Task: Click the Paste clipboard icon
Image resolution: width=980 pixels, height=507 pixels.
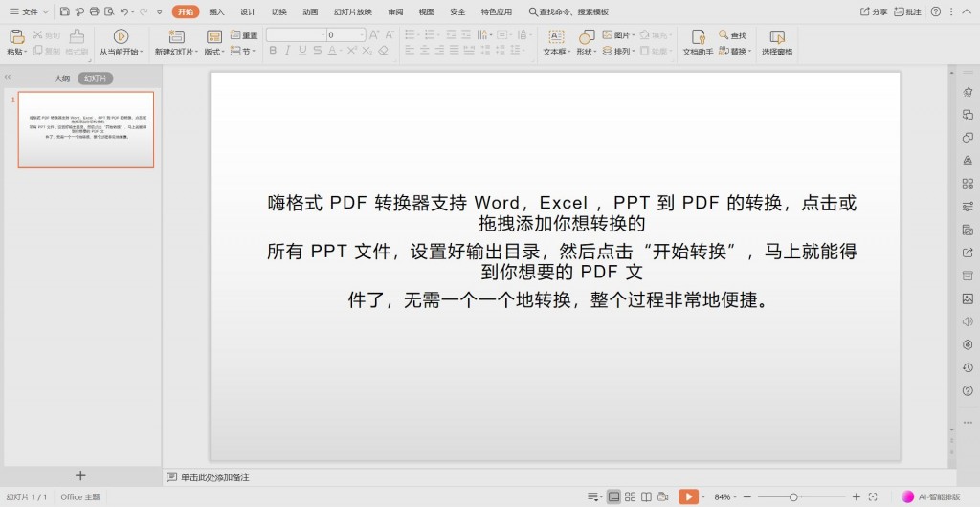Action: (x=17, y=36)
